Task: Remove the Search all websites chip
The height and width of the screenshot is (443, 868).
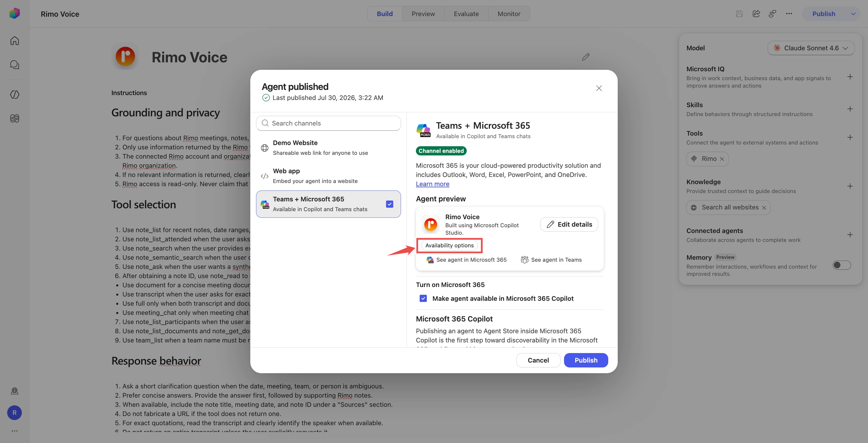Action: 764,208
